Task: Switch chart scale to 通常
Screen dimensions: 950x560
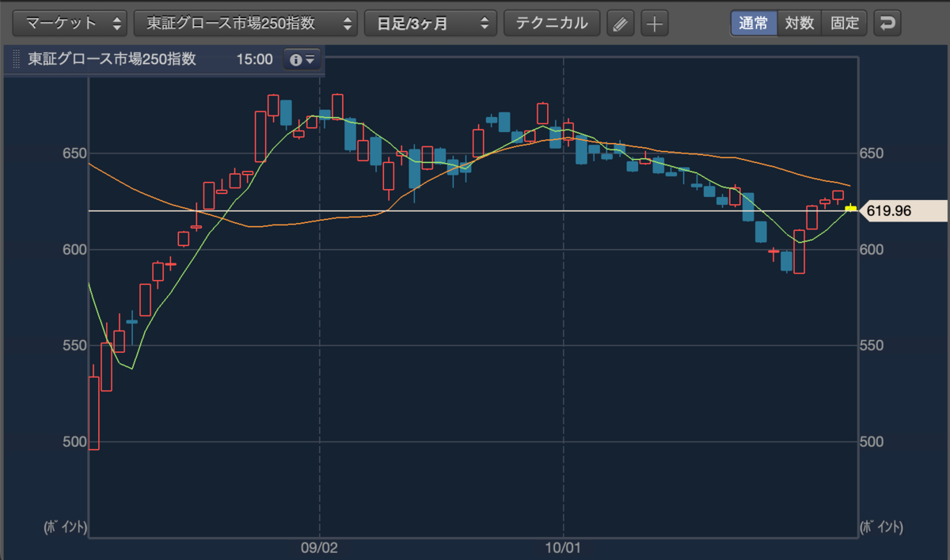Action: pyautogui.click(x=754, y=23)
